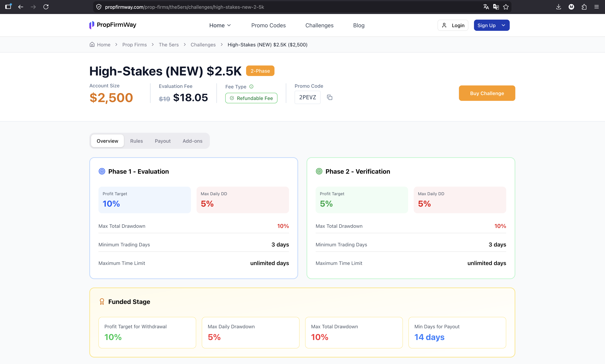
Task: Click the Phase 2 Max Daily DD card
Action: [x=460, y=200]
